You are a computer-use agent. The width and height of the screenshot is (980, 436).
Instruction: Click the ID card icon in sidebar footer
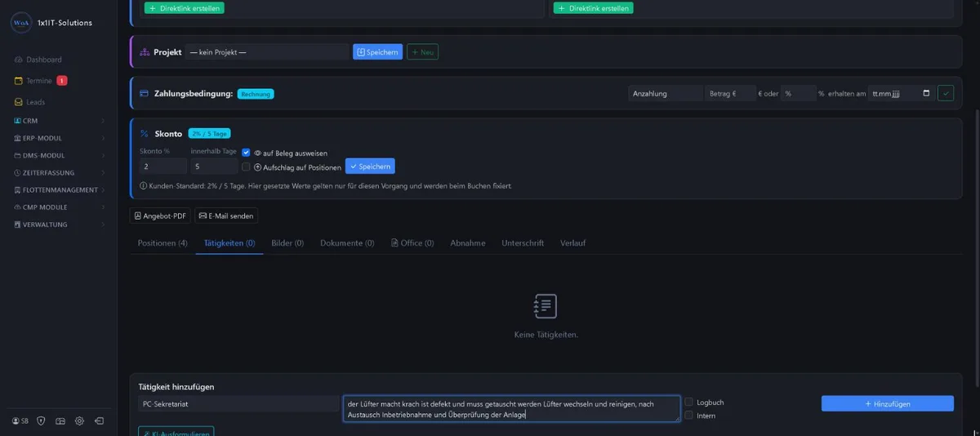[x=60, y=421]
